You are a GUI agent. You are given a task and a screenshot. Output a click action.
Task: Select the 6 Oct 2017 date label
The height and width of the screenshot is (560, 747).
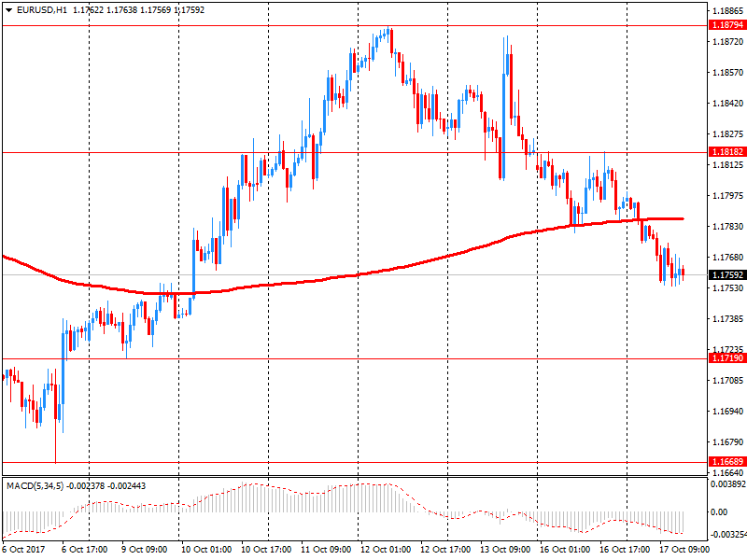pos(23,550)
